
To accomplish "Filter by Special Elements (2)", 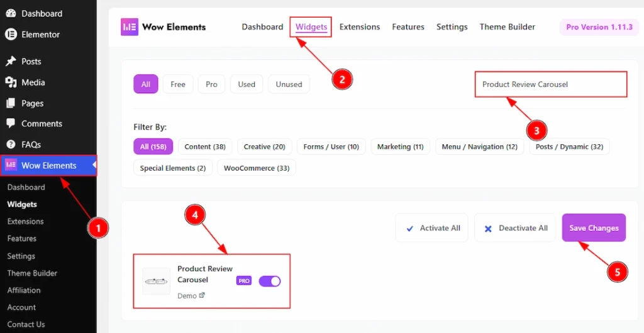I will tap(173, 167).
